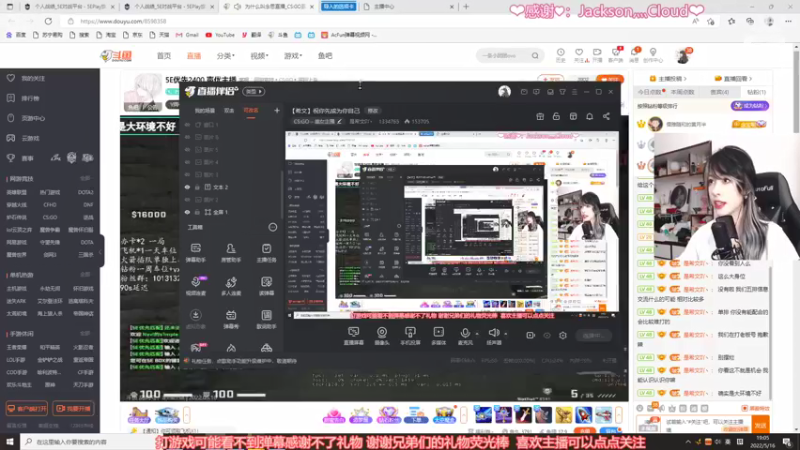Open user avatar in streaming app title bar
The width and height of the screenshot is (800, 450).
pos(504,91)
